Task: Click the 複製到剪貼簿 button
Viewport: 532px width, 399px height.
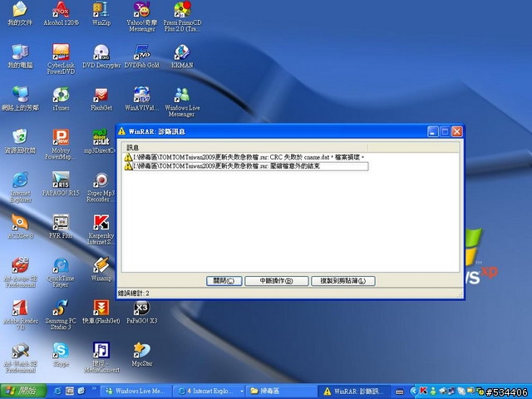Action: click(x=343, y=281)
